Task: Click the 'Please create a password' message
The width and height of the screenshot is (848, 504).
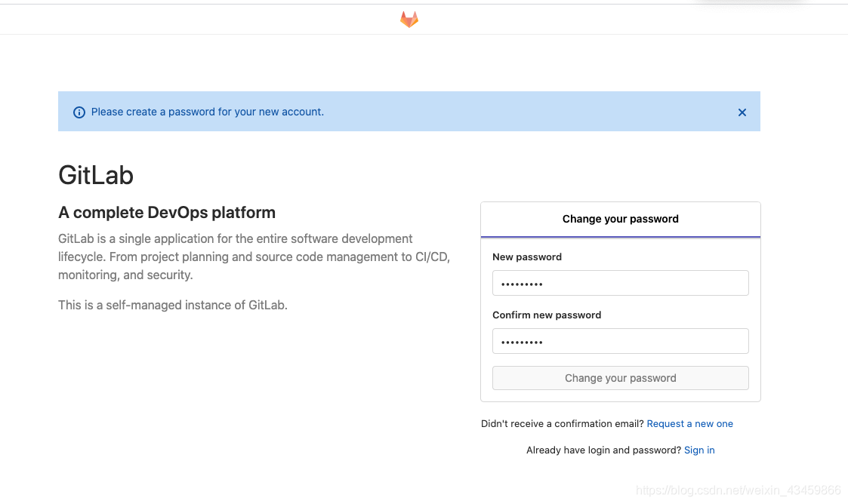Action: (207, 112)
